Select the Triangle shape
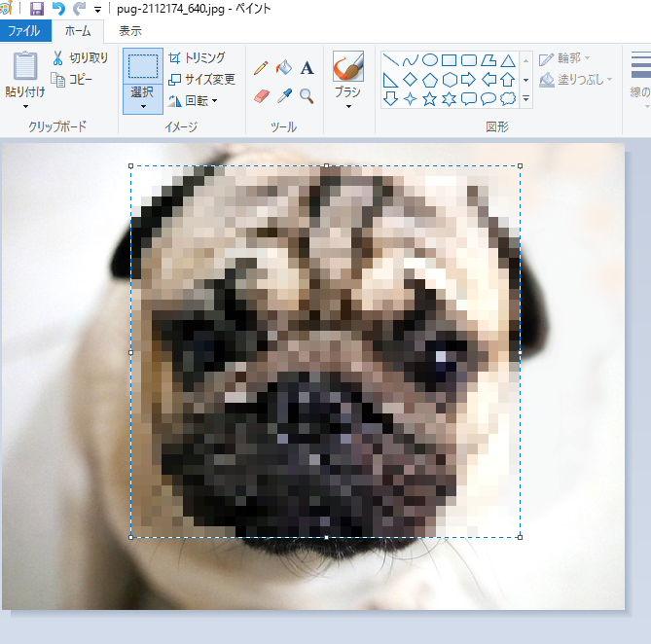This screenshot has width=651, height=644. click(x=508, y=60)
